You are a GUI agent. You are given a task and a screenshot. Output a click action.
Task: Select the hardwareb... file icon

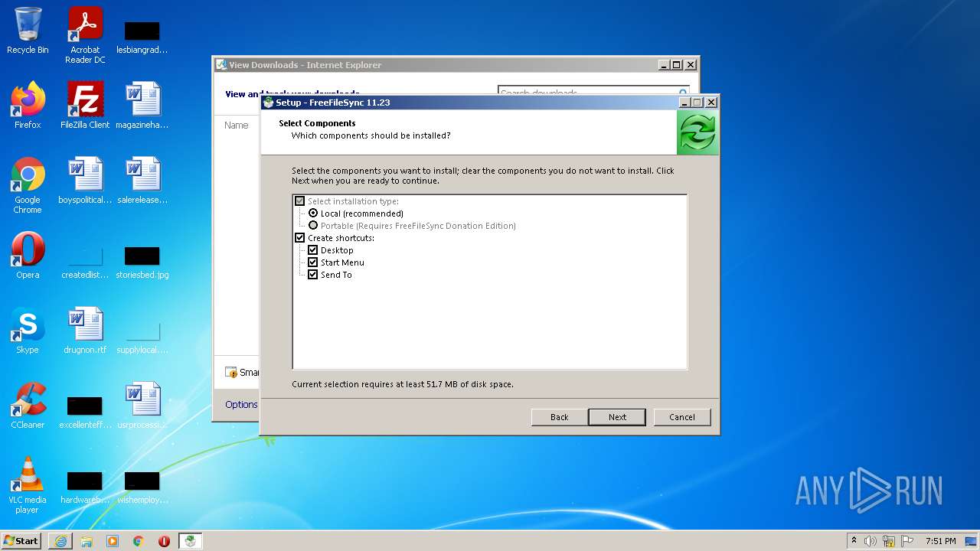tap(85, 486)
